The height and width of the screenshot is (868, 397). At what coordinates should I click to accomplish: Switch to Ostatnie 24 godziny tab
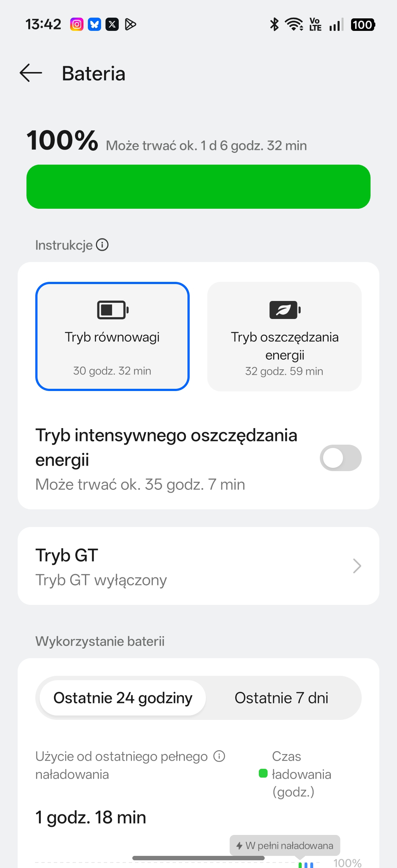(x=123, y=698)
